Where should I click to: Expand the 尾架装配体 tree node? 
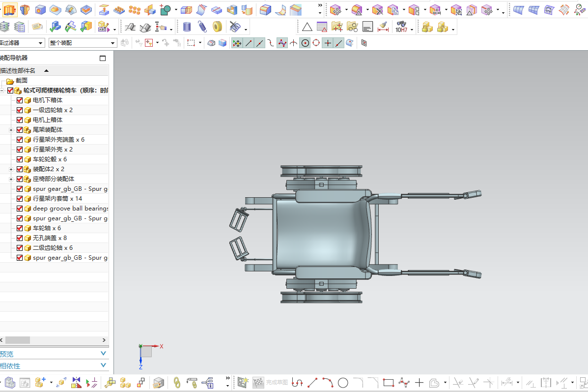tap(11, 130)
